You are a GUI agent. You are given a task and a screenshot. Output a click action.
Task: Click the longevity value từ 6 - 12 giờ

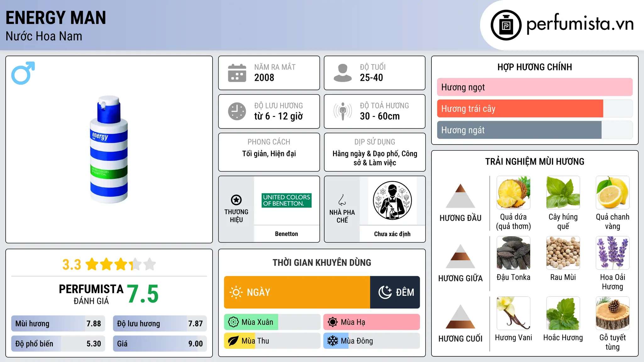point(278,116)
